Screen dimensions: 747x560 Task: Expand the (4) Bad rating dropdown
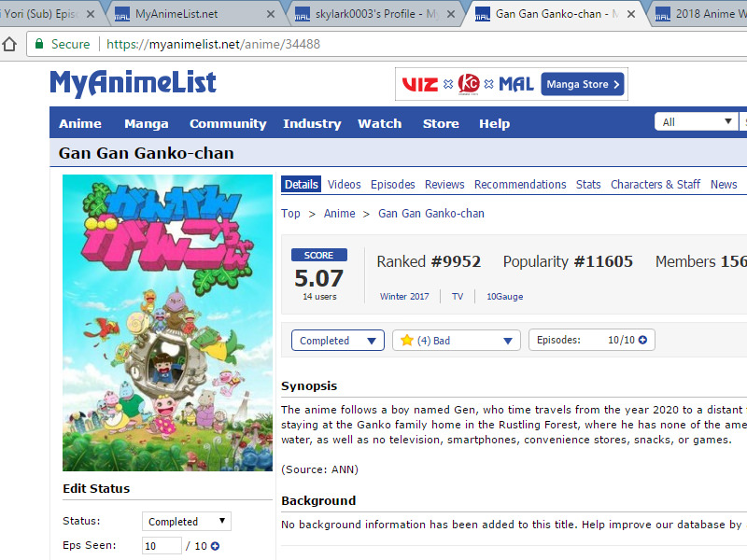pyautogui.click(x=456, y=341)
